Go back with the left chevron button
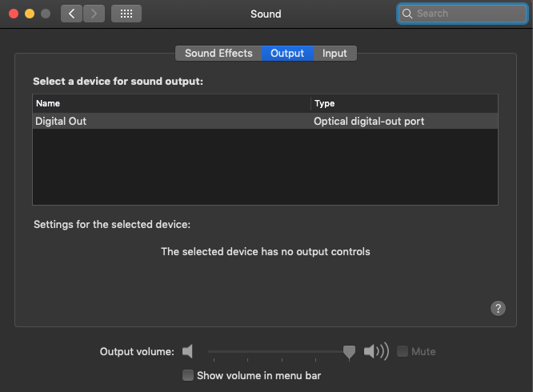533x392 pixels. 71,14
